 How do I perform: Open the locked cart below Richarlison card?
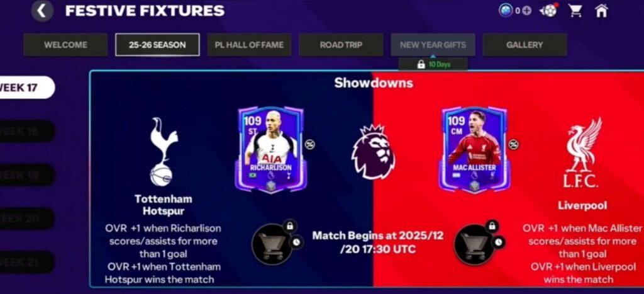[x=272, y=244]
